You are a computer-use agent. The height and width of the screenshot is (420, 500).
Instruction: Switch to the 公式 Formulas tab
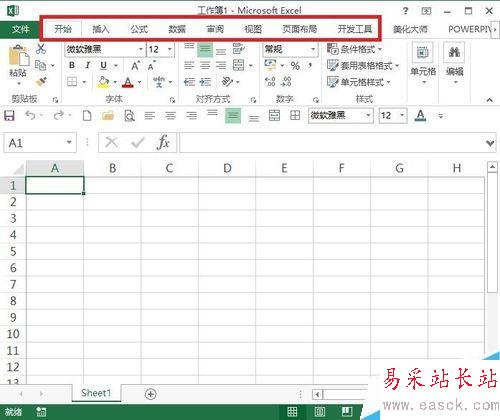(139, 29)
